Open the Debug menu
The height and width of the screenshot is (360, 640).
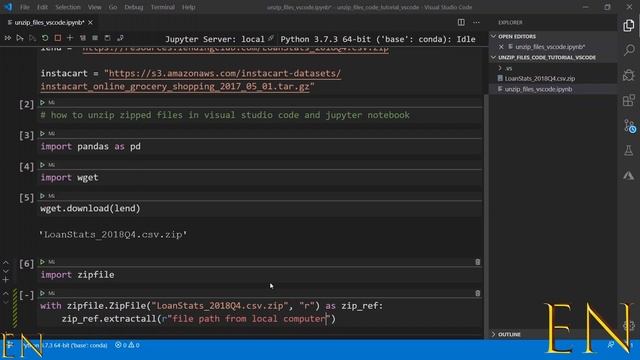133,7
